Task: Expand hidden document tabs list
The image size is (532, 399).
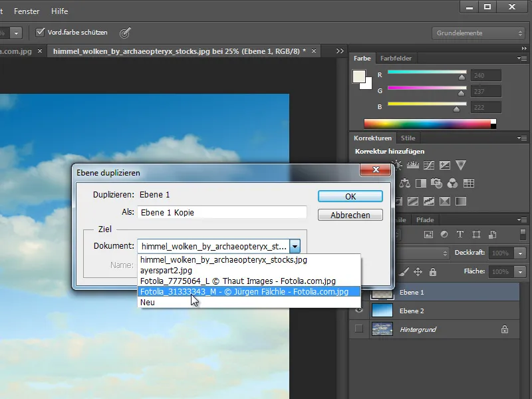Action: click(x=340, y=51)
